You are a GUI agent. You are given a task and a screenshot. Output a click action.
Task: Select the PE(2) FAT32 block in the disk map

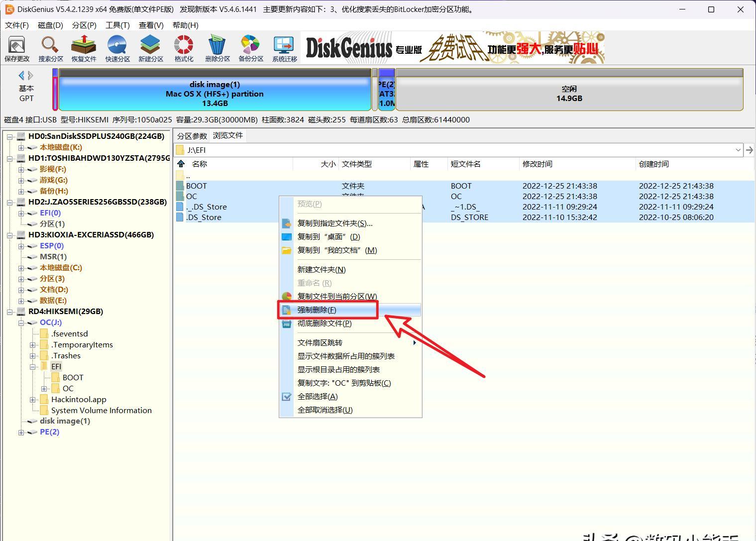(x=387, y=90)
